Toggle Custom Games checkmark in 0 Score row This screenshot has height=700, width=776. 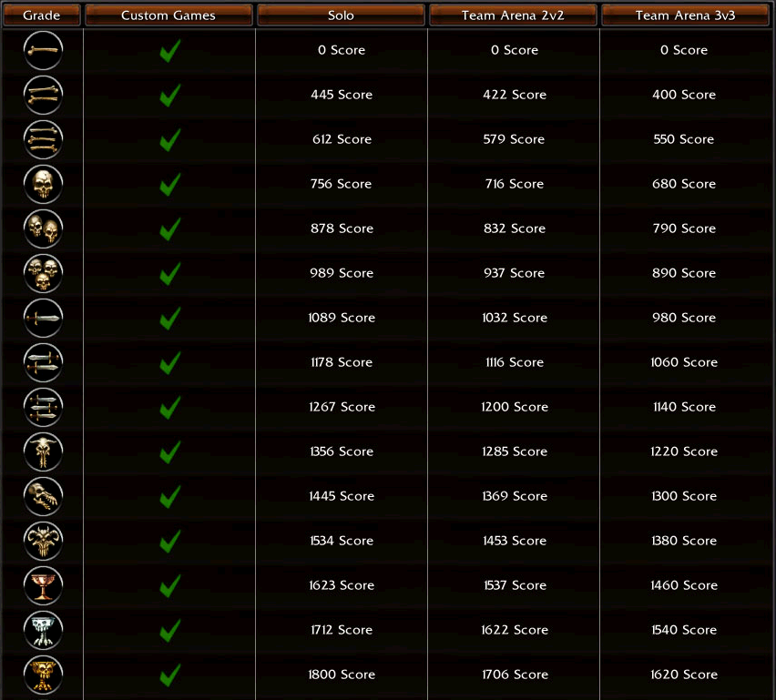click(x=169, y=51)
